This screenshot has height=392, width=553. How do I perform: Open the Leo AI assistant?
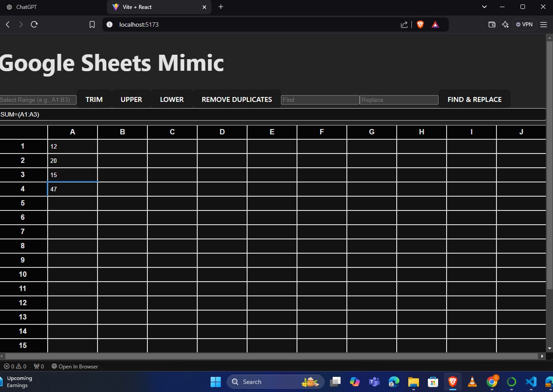coord(505,24)
